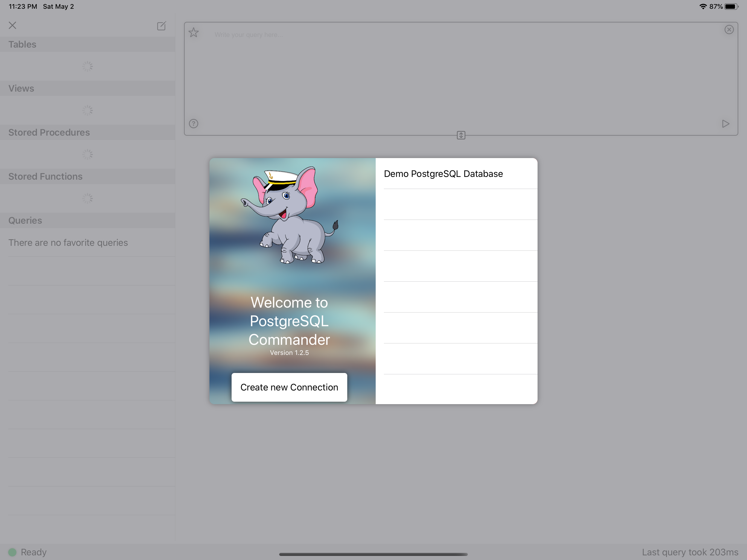Tap the Stored Functions section header
Viewport: 747px width, 560px height.
pyautogui.click(x=45, y=176)
